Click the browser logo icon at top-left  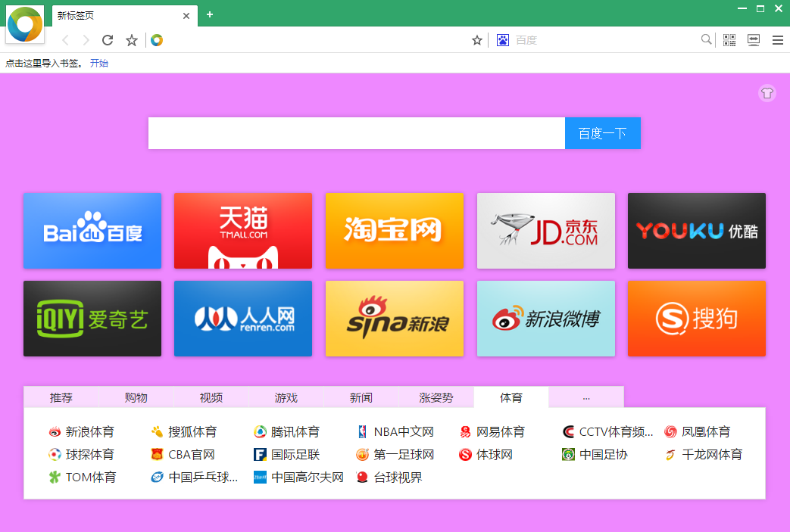click(x=25, y=24)
